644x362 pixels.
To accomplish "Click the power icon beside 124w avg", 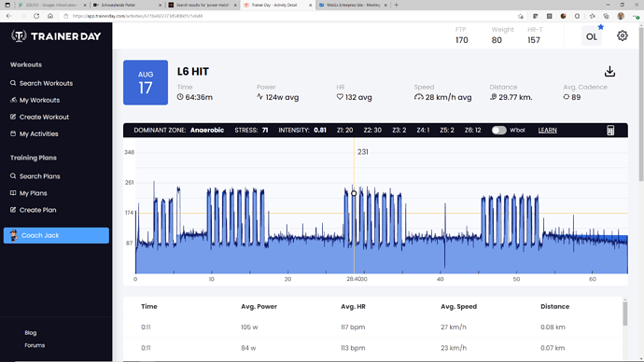I will click(x=259, y=97).
